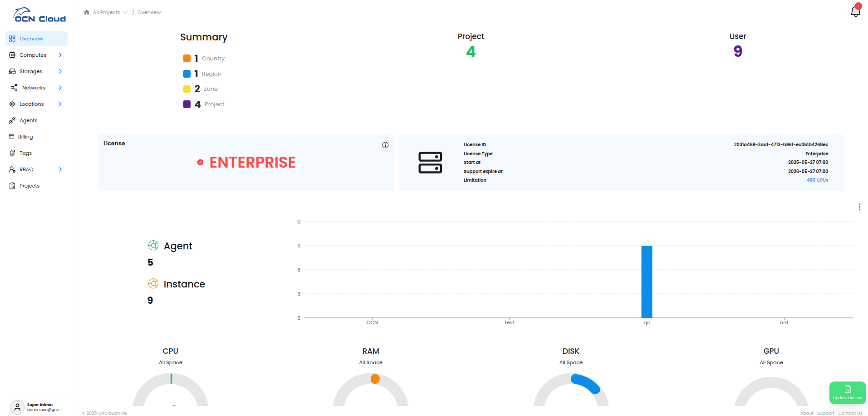The height and width of the screenshot is (416, 868).
Task: Click the blue qc bar in chart
Action: 647,282
